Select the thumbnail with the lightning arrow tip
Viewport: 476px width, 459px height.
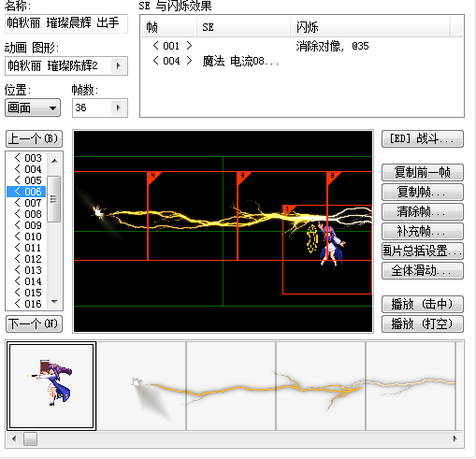tap(321, 386)
